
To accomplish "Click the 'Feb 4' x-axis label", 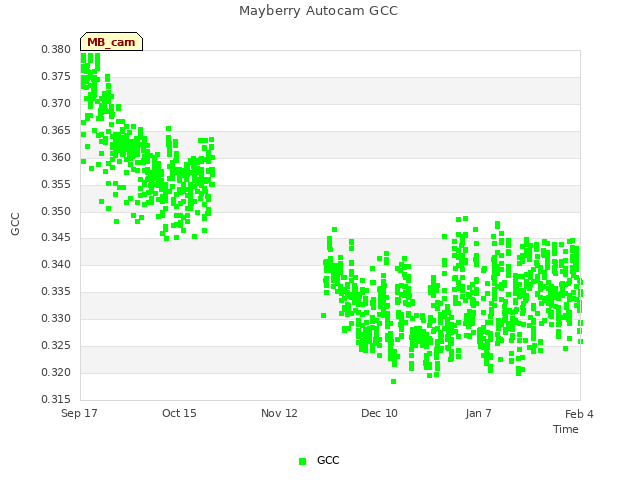I will 579,414.
